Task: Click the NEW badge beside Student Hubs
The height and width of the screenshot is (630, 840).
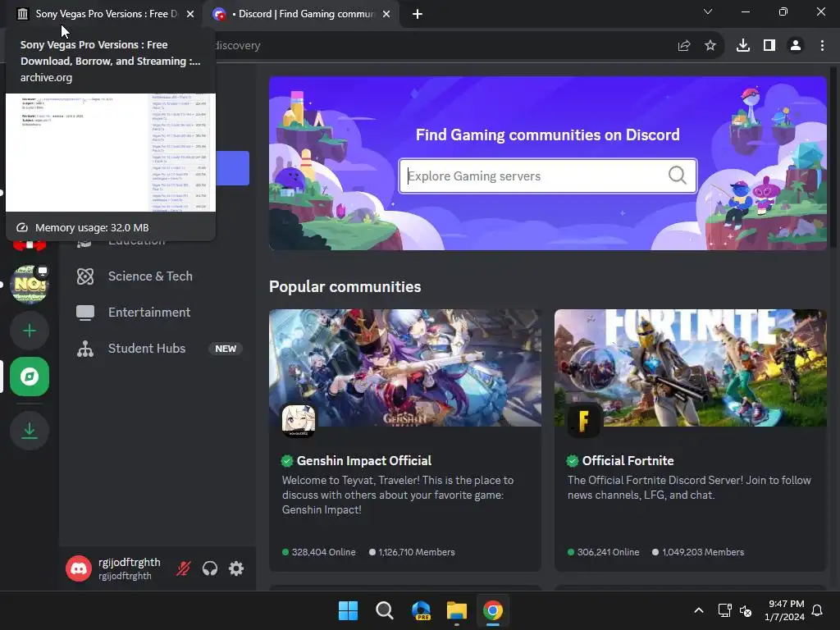Action: pos(226,349)
